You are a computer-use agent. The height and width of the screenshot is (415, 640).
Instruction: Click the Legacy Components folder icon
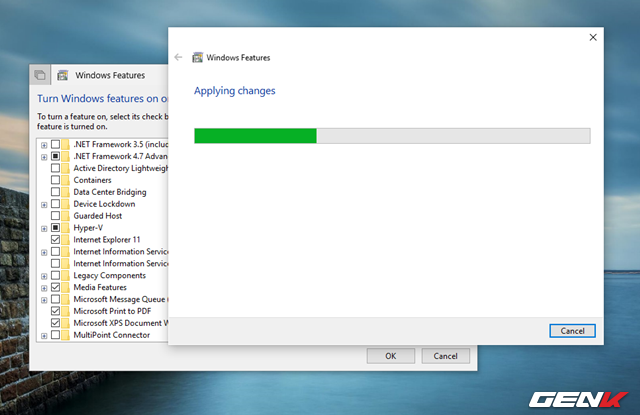click(66, 275)
